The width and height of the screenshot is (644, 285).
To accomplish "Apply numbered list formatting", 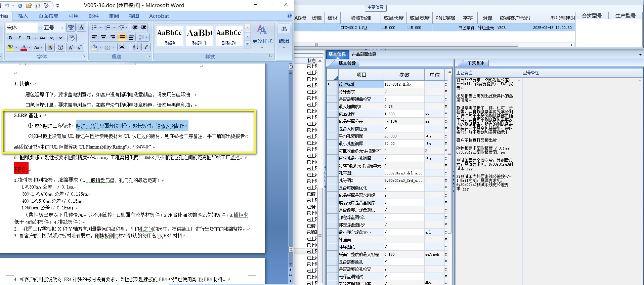I will pyautogui.click(x=108, y=28).
